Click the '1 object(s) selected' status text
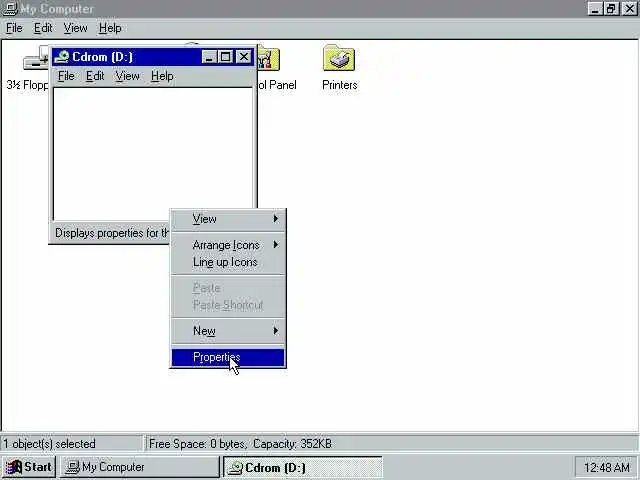640x480 pixels. click(49, 444)
